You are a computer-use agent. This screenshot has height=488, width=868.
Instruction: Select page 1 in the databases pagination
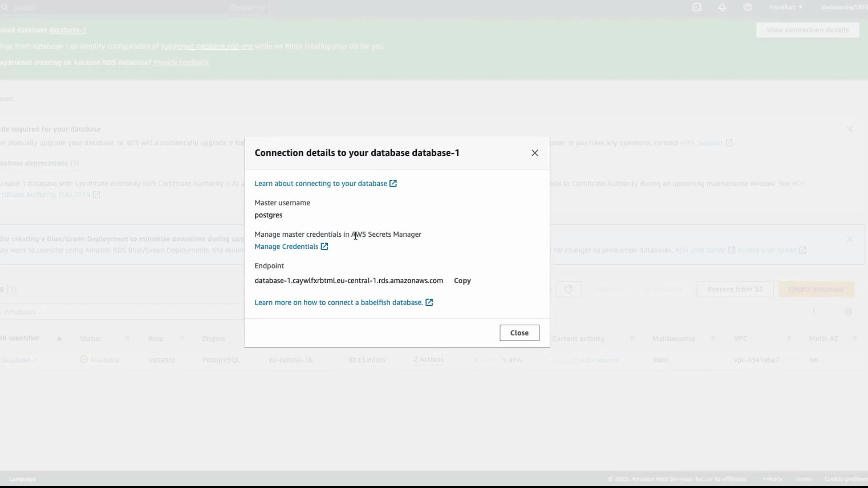click(814, 311)
